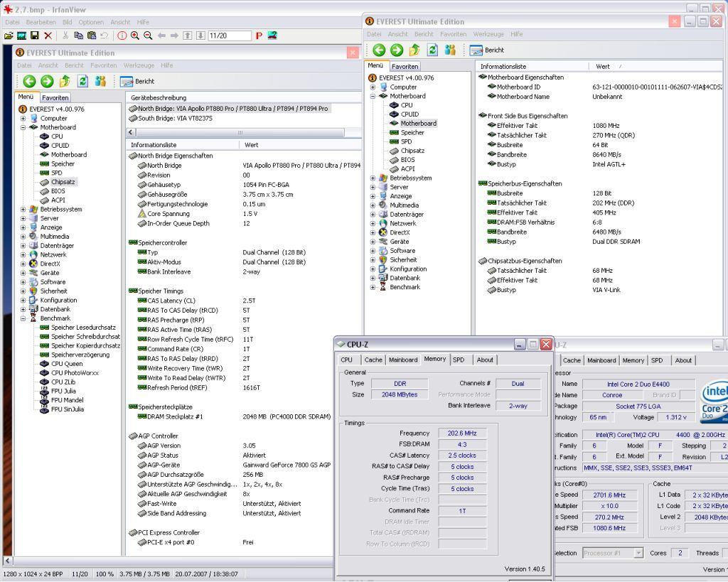Select South Bridge: VIA VT8237S row
728x582 pixels.
(x=171, y=119)
